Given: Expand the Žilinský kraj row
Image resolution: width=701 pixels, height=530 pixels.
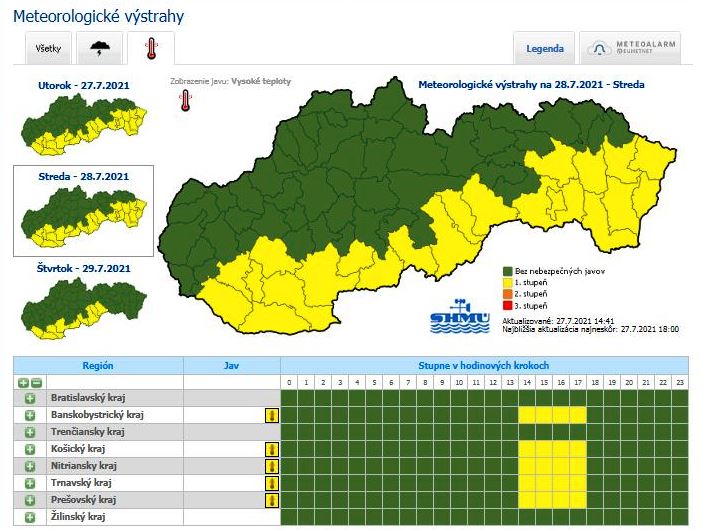Looking at the screenshot, I should coord(30,517).
